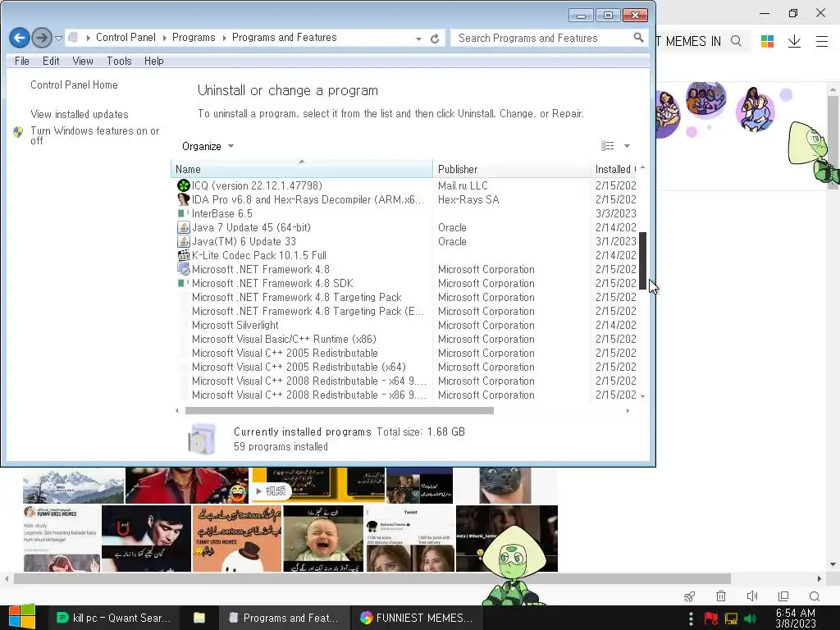
Task: Click program list scroll up arrow
Action: 642,168
